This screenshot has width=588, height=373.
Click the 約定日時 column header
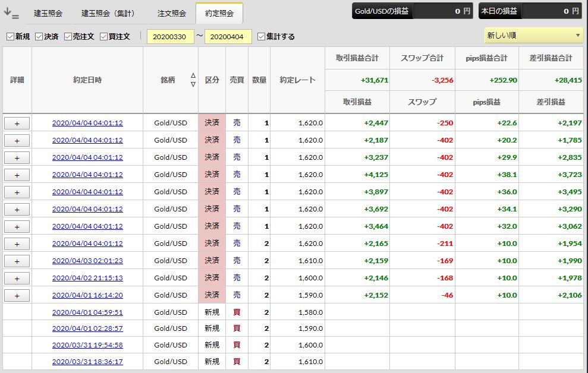point(87,80)
